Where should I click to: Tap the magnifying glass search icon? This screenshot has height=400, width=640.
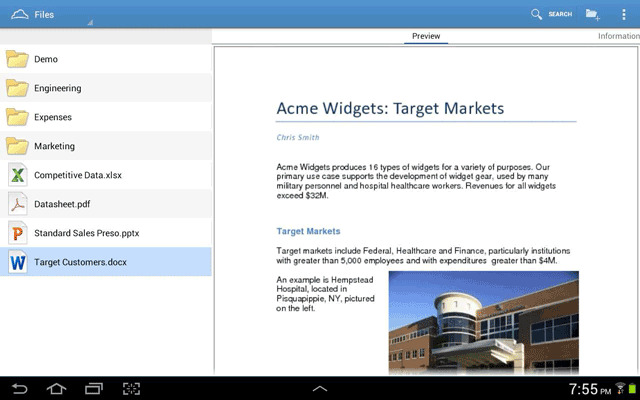pyautogui.click(x=536, y=14)
